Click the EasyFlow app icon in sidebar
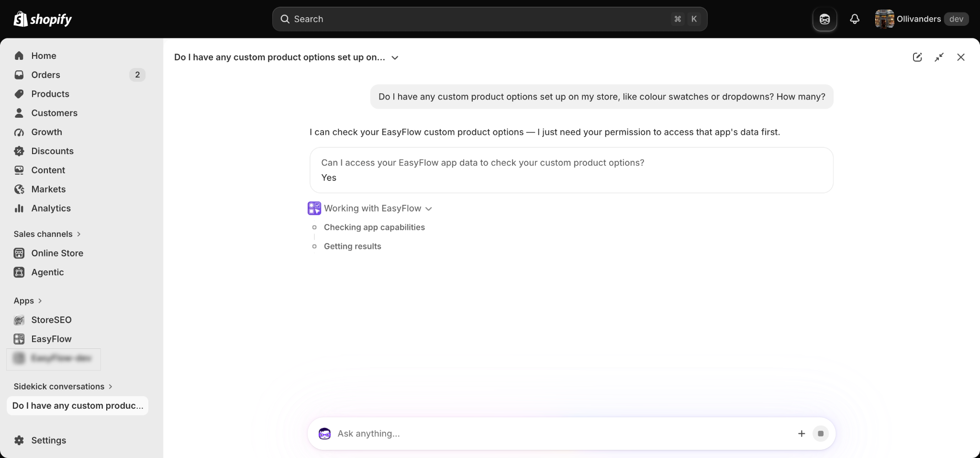Screen dimensions: 980x458 (19, 339)
